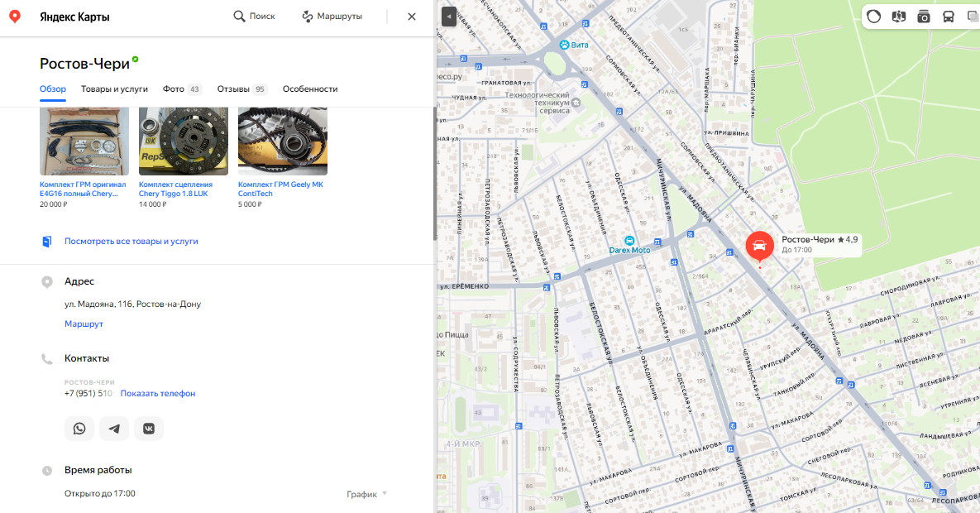Click the verified owner green badge near title
This screenshot has height=513, width=980.
click(135, 60)
